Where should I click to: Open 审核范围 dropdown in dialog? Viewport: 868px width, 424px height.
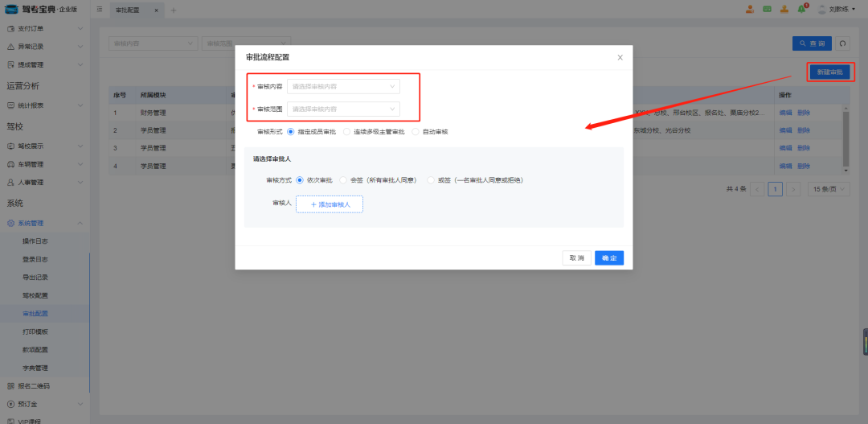(x=343, y=109)
